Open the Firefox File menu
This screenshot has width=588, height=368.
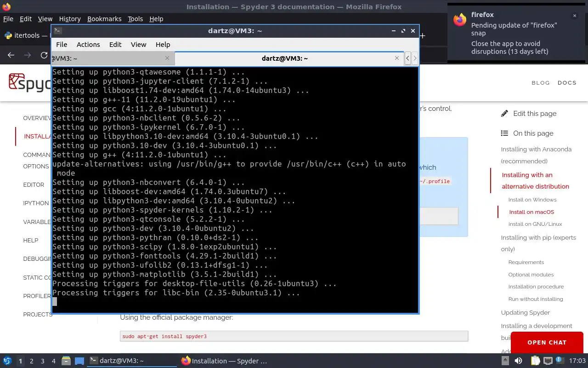point(8,19)
